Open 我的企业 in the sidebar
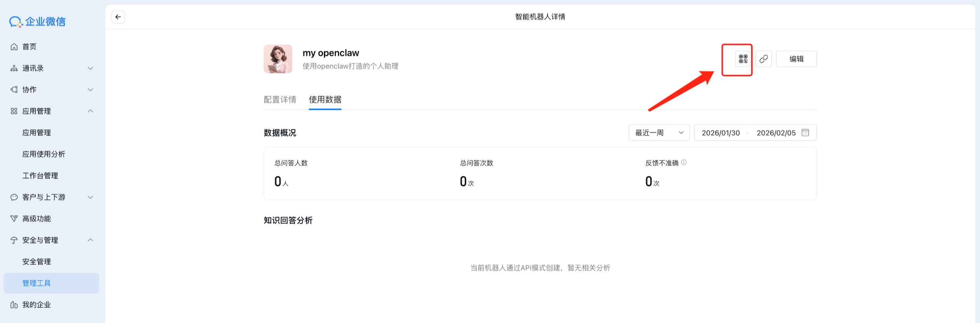The height and width of the screenshot is (323, 980). [36, 305]
